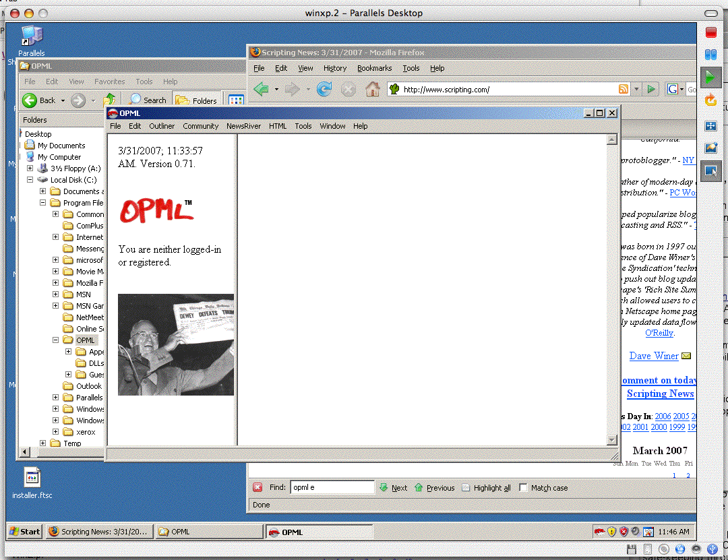
Task: Click Next button in Find bar
Action: coord(393,488)
